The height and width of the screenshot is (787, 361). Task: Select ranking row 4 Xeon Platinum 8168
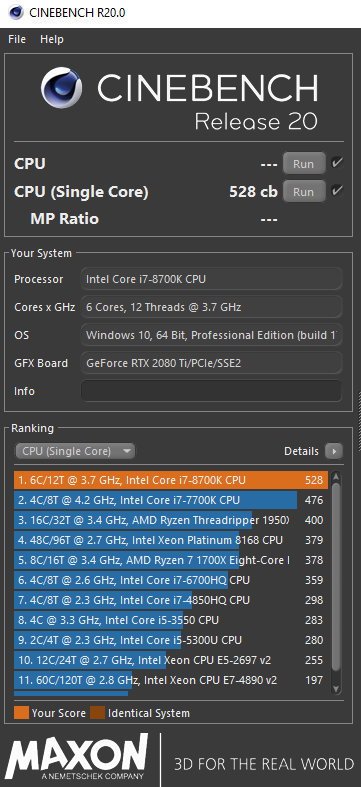coord(171,540)
